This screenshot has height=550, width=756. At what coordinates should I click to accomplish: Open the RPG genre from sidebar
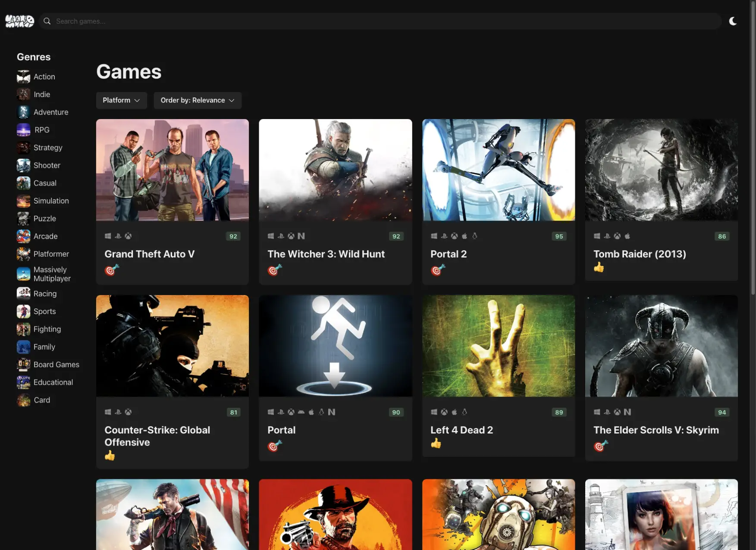(41, 130)
